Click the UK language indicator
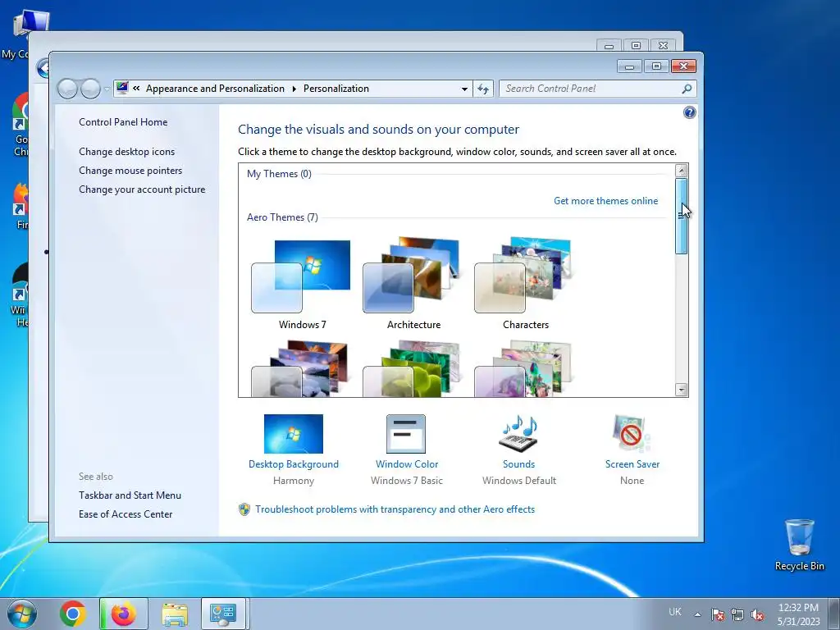The image size is (840, 630). pyautogui.click(x=675, y=612)
